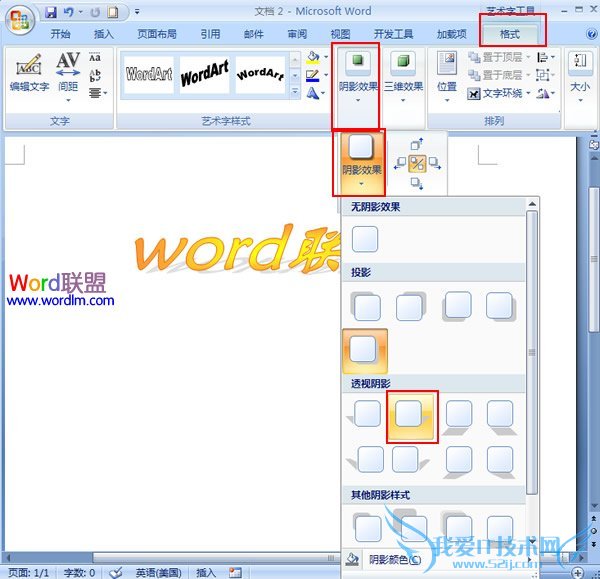Click the new document icon in quick access toolbar

112,12
